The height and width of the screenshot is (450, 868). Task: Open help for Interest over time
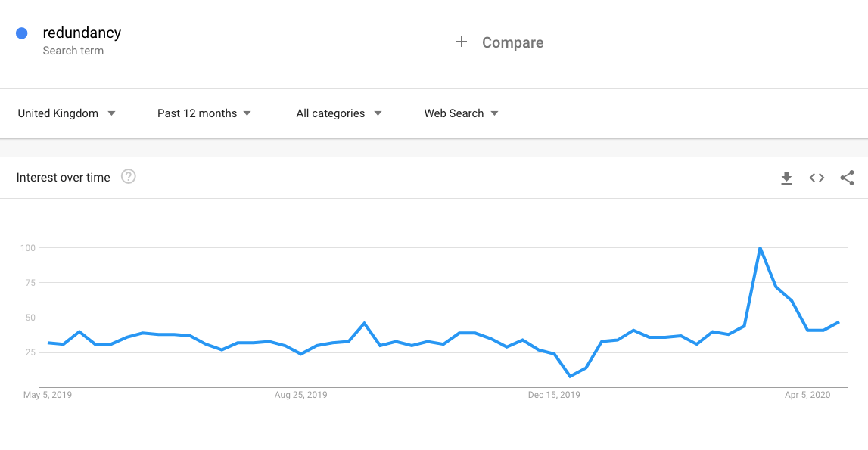[x=129, y=177]
